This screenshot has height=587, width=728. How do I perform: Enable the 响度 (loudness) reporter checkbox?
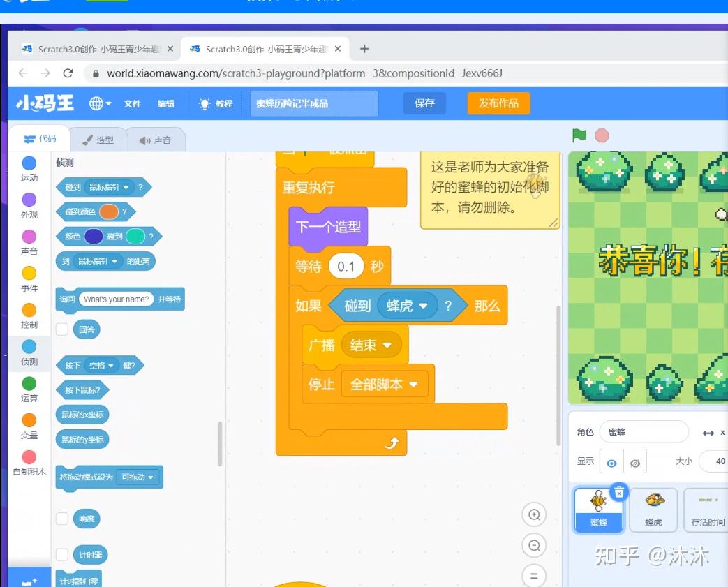[62, 518]
